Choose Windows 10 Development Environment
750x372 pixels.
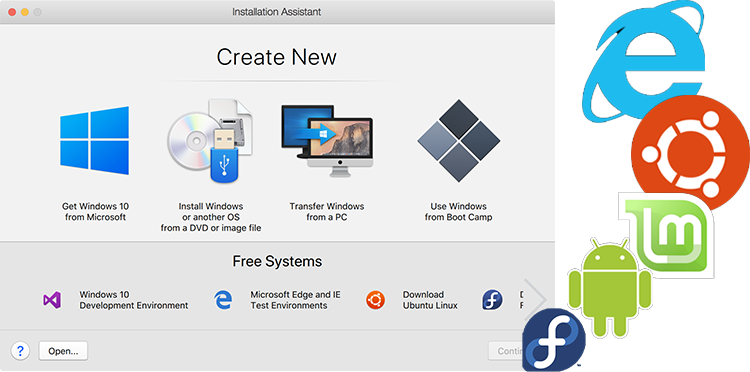(133, 300)
